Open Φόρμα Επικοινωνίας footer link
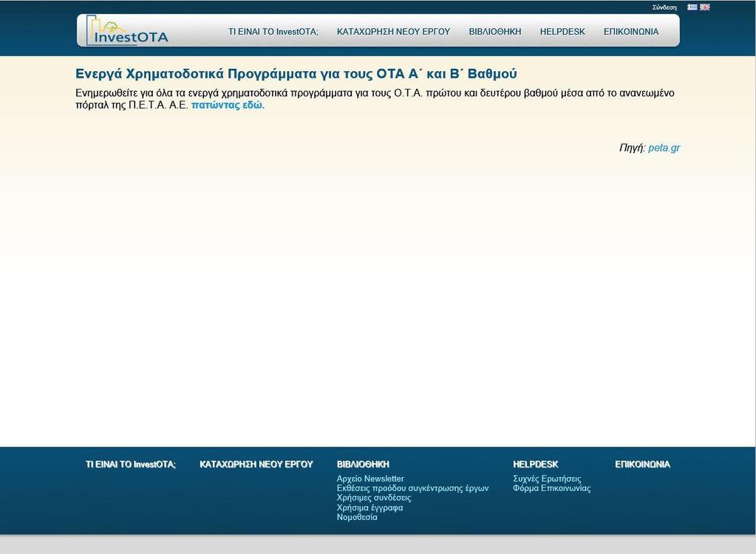Viewport: 756px width, 554px height. tap(551, 488)
